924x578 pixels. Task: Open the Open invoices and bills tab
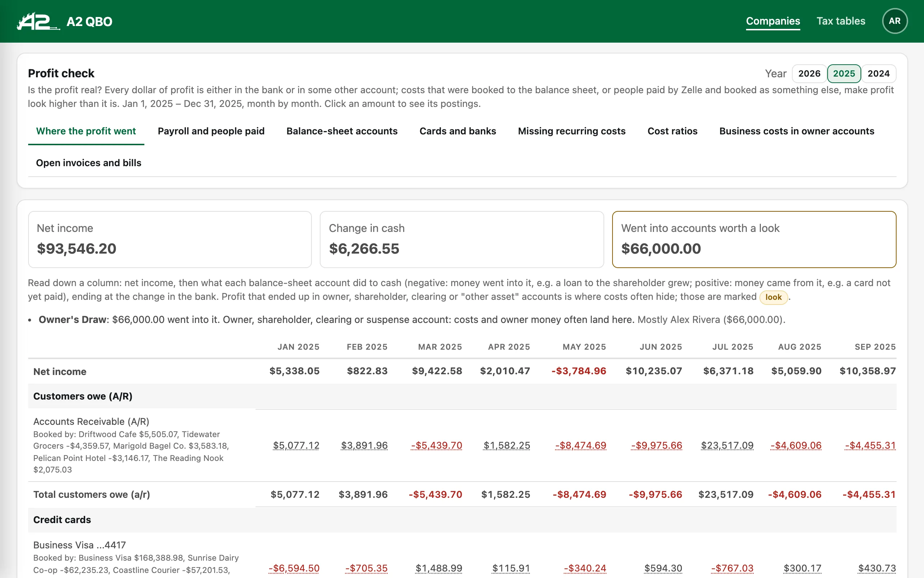[x=88, y=163]
